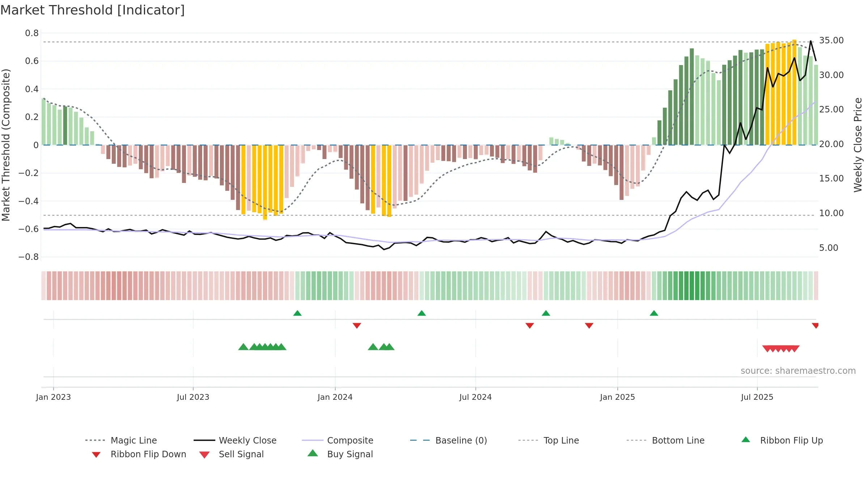Click the Baseline dashed blue legend swatch

point(420,440)
